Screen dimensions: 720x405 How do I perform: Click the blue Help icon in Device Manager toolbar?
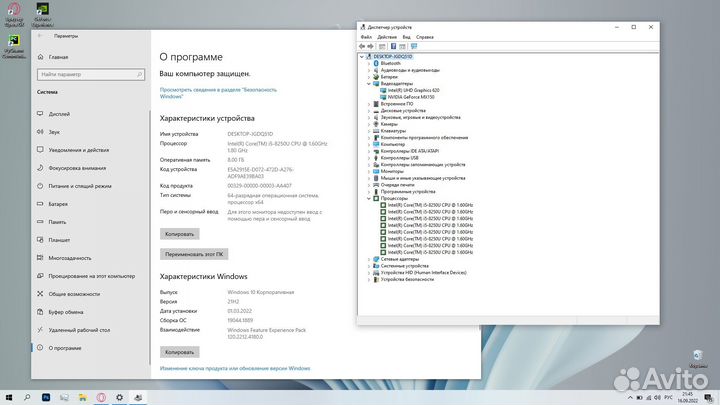click(393, 46)
